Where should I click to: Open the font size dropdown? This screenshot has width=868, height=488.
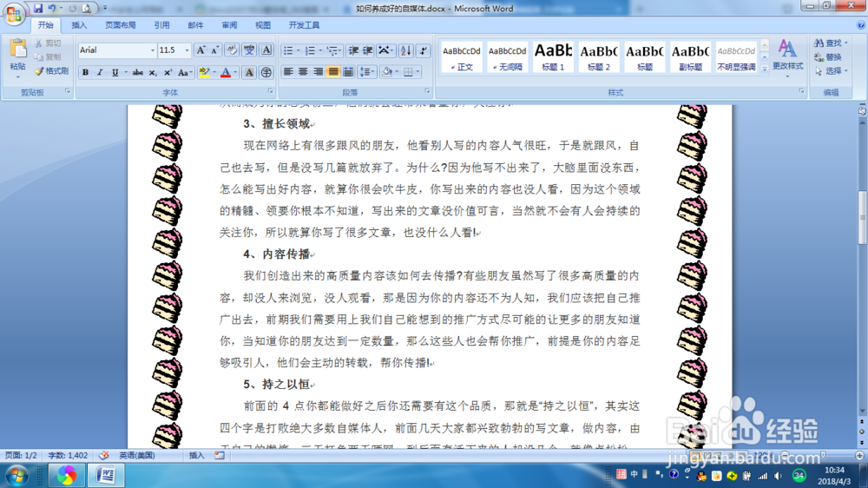pos(187,50)
